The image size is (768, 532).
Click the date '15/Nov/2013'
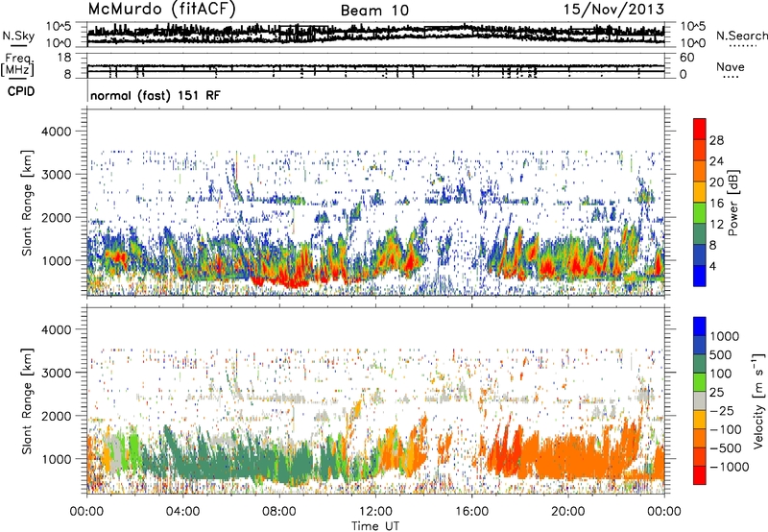tap(613, 9)
